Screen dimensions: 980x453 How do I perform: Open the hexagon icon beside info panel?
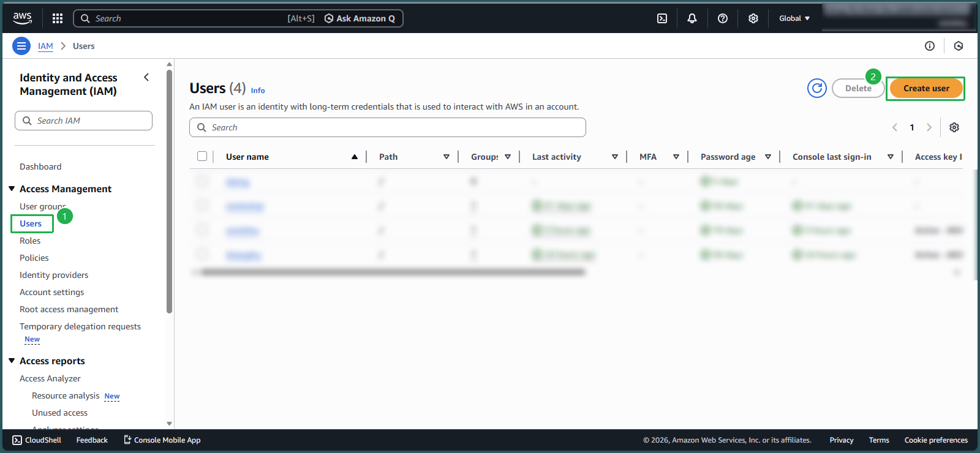click(959, 46)
